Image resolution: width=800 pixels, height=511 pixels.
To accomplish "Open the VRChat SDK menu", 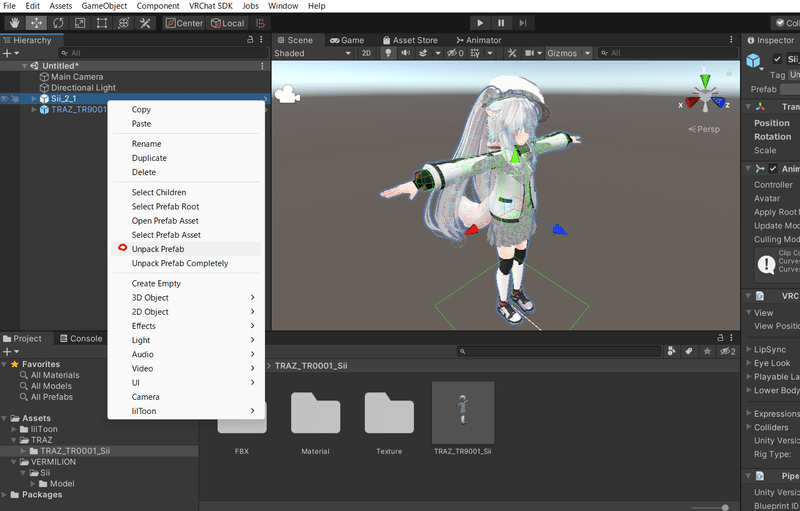I will coord(211,6).
